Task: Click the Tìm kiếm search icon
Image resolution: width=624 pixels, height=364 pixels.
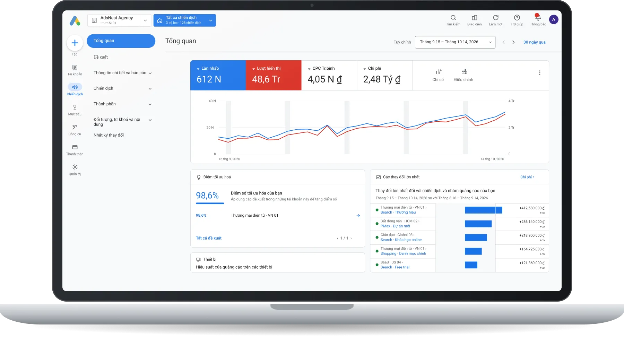Action: tap(453, 18)
